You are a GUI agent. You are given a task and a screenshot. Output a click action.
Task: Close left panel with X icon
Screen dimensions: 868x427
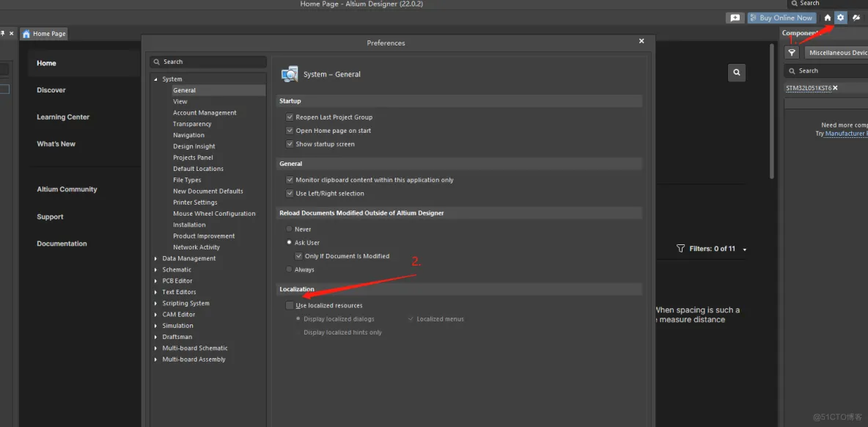[12, 34]
